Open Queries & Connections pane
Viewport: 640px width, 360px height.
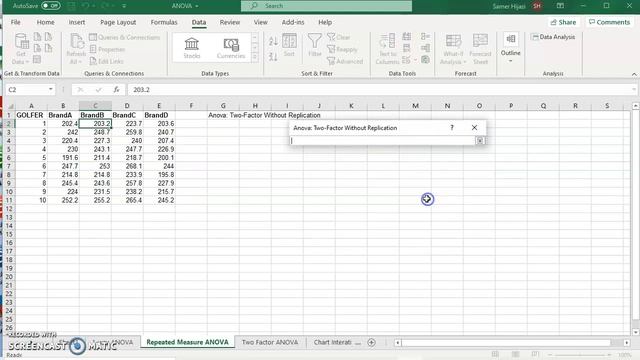(x=125, y=37)
